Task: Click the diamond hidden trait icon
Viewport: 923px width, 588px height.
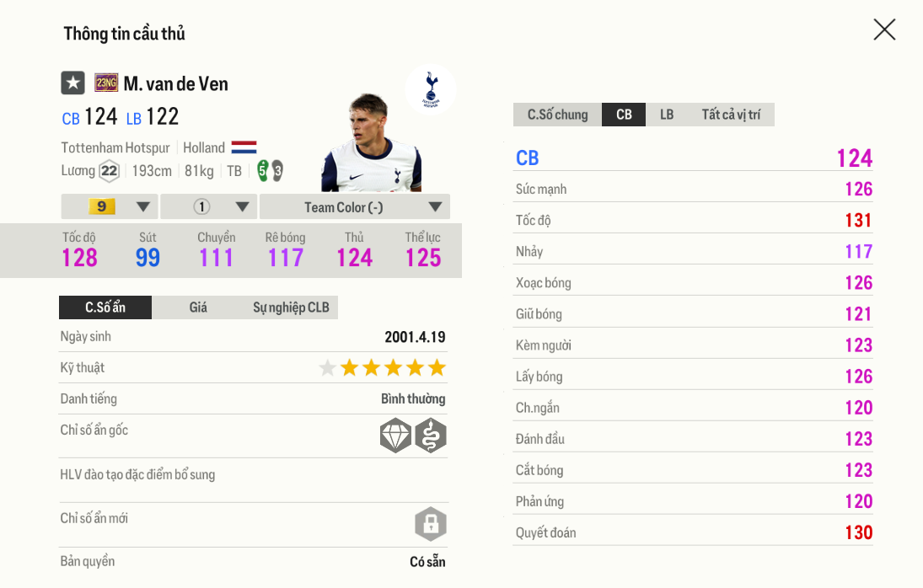Action: (395, 436)
